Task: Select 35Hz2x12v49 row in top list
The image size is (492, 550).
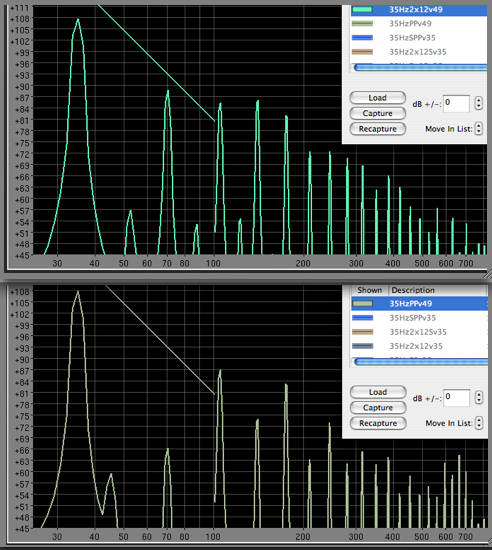Action: click(x=419, y=9)
